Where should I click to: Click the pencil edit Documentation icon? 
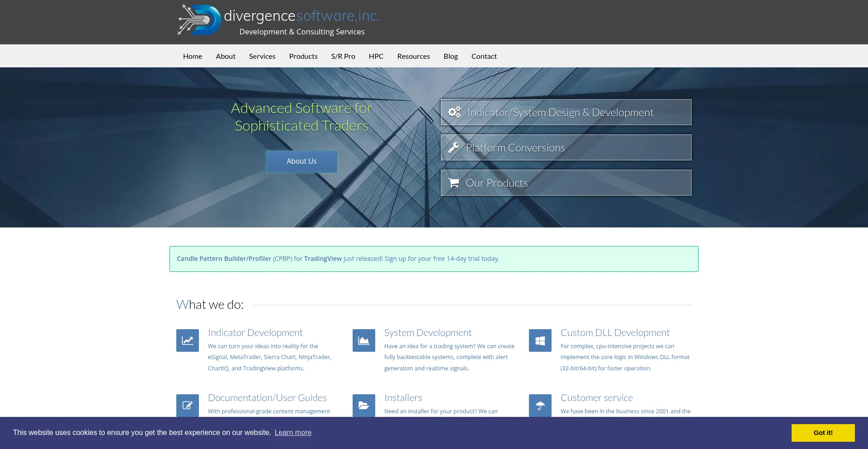coord(188,405)
